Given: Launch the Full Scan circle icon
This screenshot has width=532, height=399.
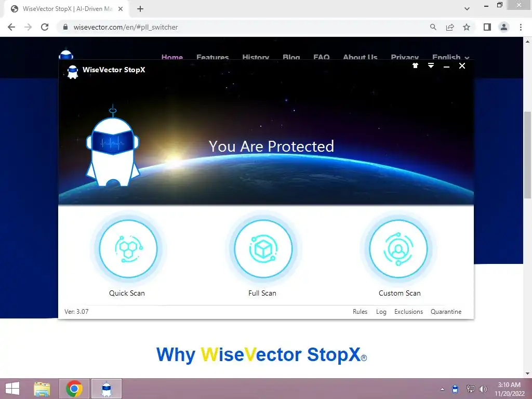Looking at the screenshot, I should pos(263,249).
